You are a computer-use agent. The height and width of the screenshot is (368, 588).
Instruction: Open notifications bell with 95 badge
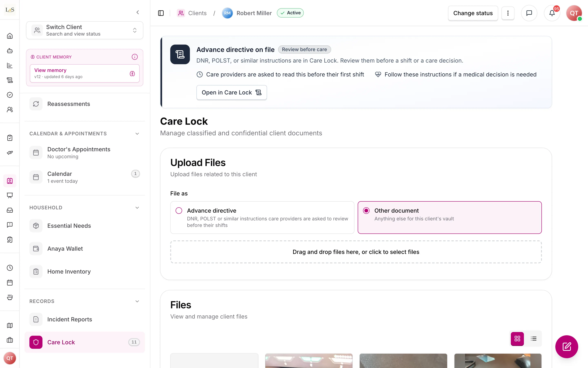point(552,13)
